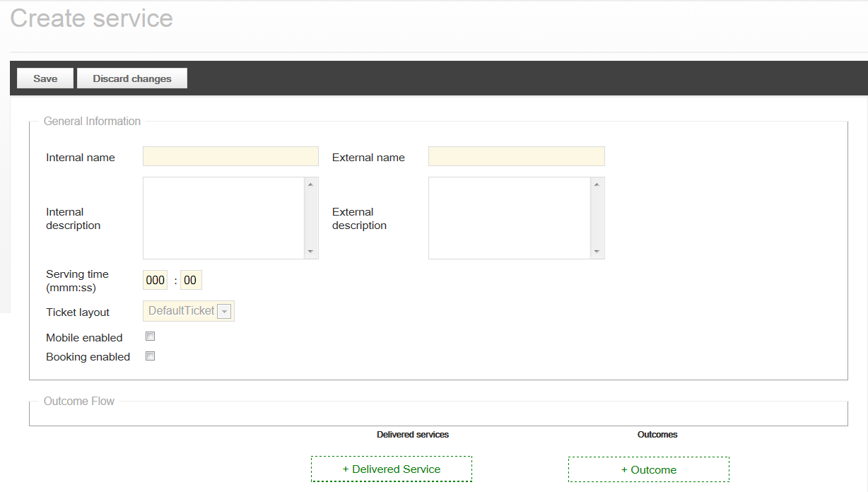This screenshot has height=492, width=868.
Task: Add a new Outcome
Action: point(649,469)
